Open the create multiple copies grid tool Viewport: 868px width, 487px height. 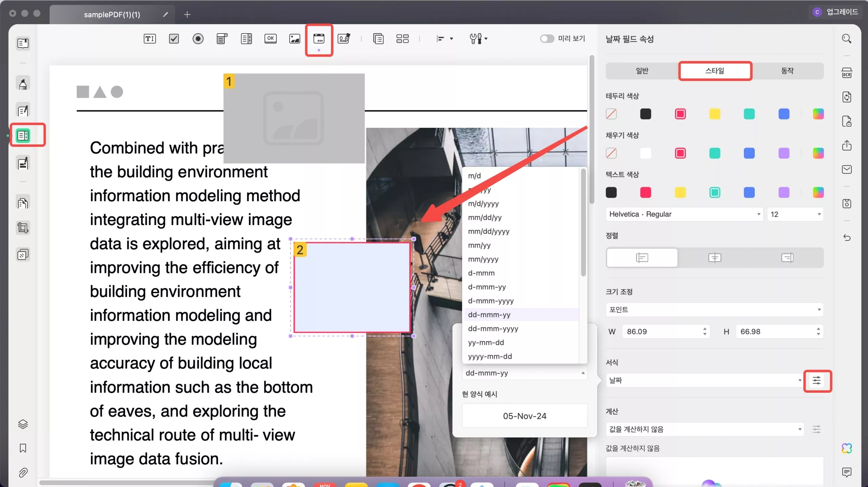click(402, 39)
